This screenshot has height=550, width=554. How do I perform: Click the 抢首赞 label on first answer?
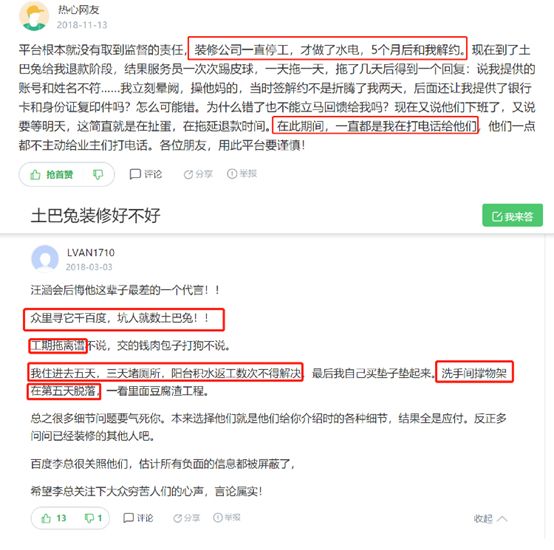pyautogui.click(x=59, y=175)
